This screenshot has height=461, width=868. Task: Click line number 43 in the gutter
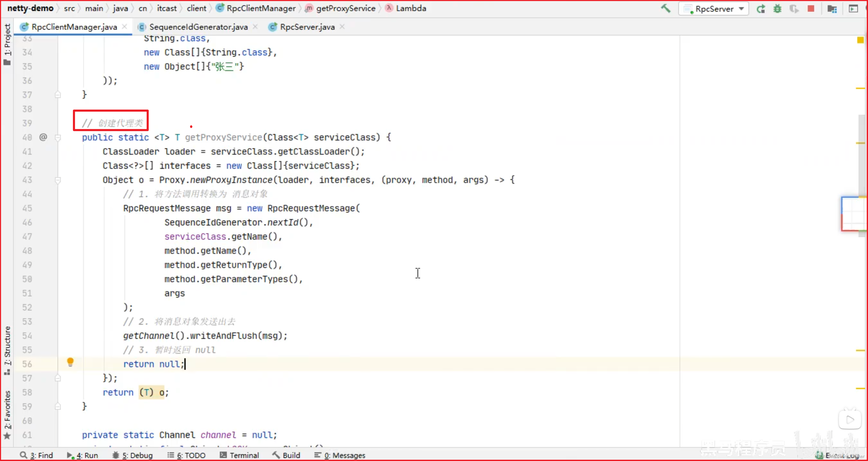pos(27,180)
